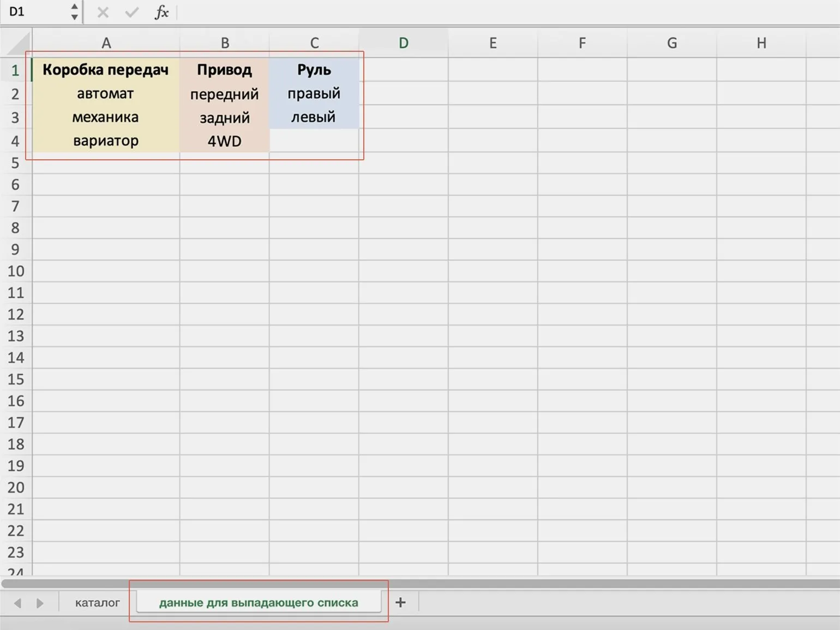Add a new sheet with plus icon
This screenshot has height=630, width=840.
click(400, 602)
